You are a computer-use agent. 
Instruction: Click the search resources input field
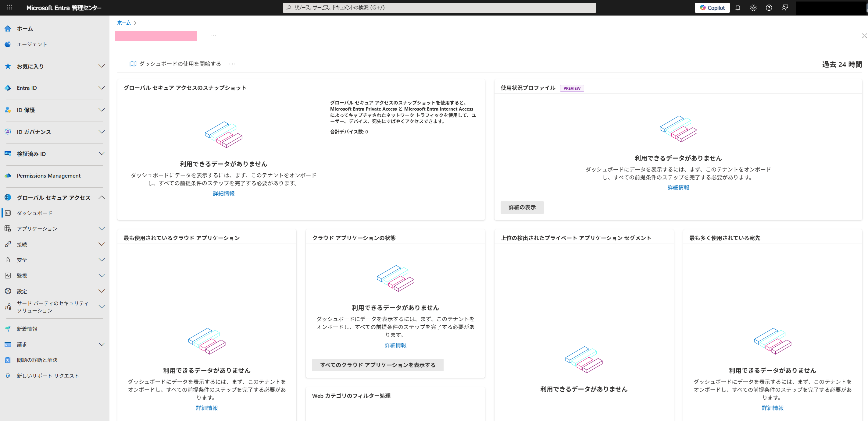[439, 8]
